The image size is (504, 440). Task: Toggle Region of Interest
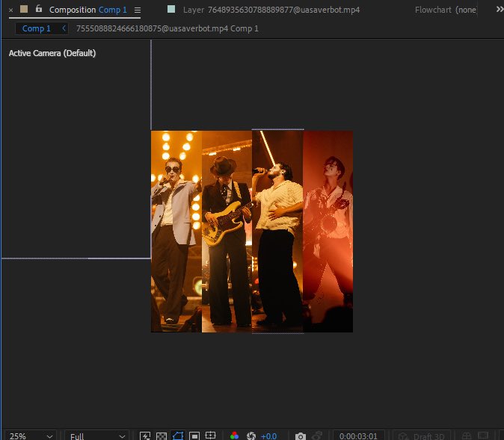194,436
